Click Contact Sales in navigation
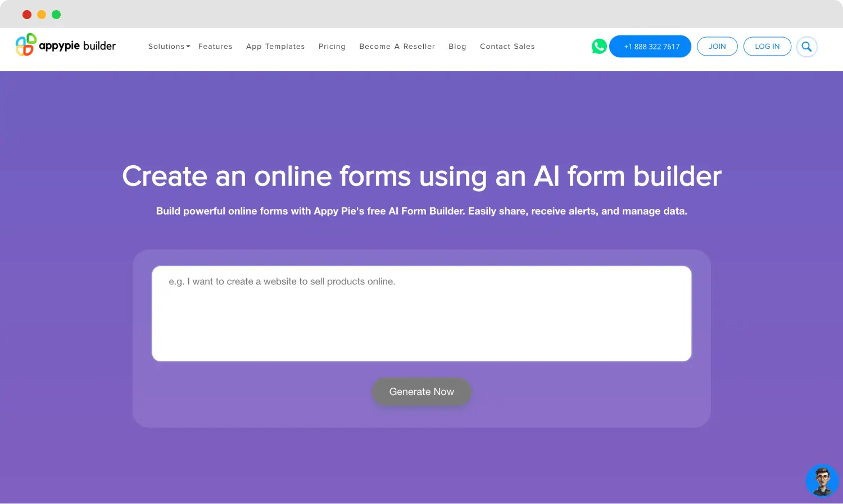Viewport: 843px width, 504px height. [507, 47]
